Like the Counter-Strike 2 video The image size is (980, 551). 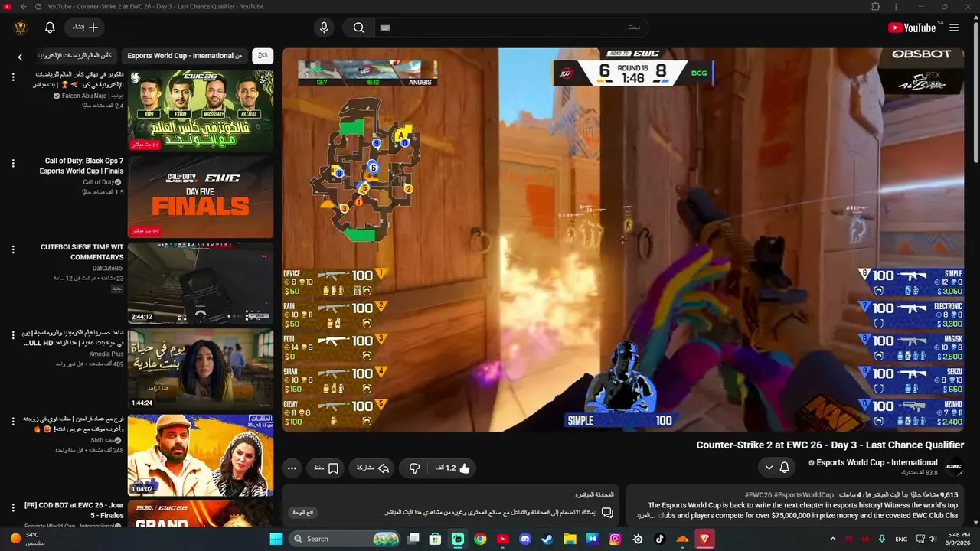[452, 468]
